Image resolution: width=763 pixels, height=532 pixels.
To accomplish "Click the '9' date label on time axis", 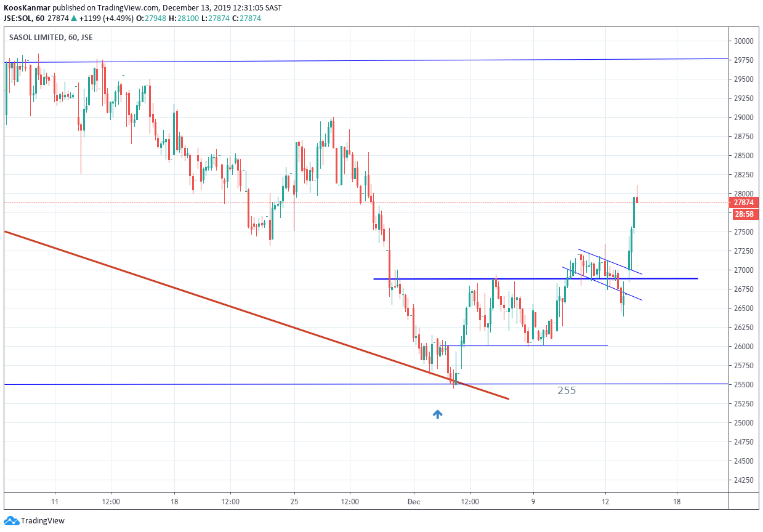I will (533, 501).
